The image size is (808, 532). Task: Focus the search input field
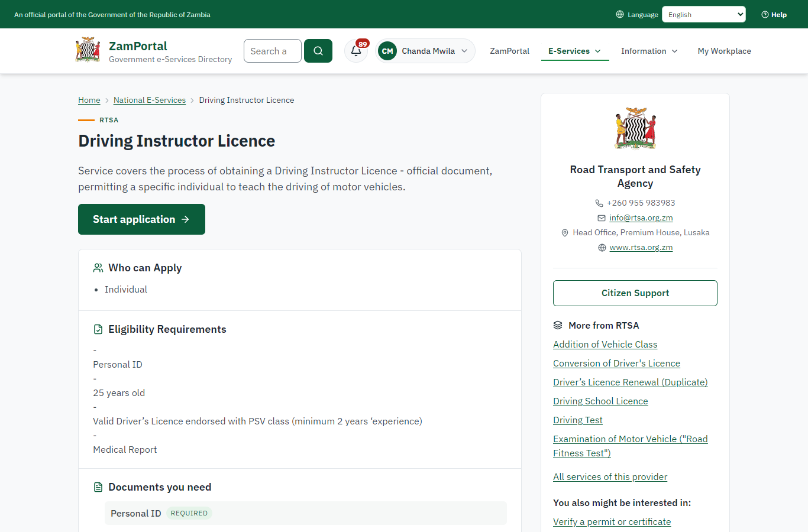pos(273,51)
